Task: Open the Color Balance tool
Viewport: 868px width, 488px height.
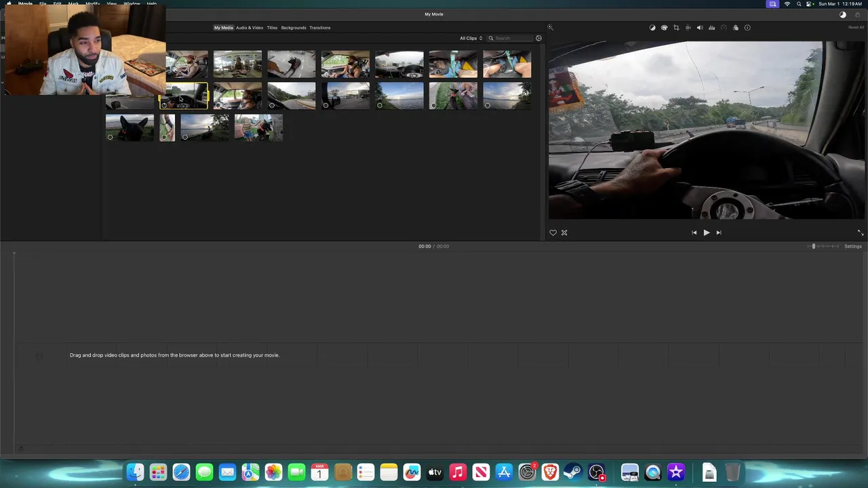Action: pyautogui.click(x=652, y=28)
